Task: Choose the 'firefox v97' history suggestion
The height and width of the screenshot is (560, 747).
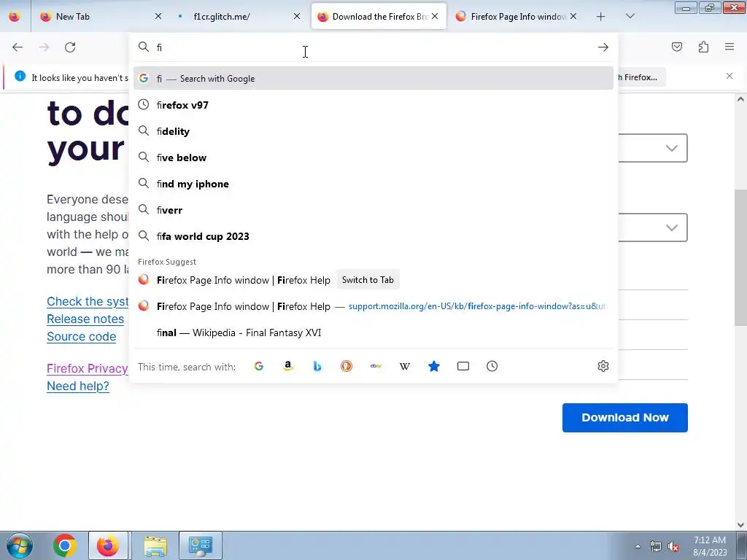Action: point(373,105)
